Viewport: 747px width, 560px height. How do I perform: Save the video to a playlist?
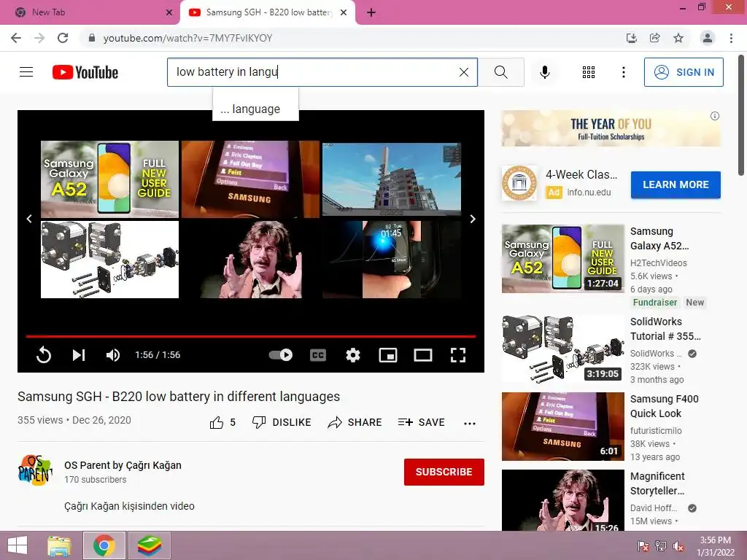[421, 422]
